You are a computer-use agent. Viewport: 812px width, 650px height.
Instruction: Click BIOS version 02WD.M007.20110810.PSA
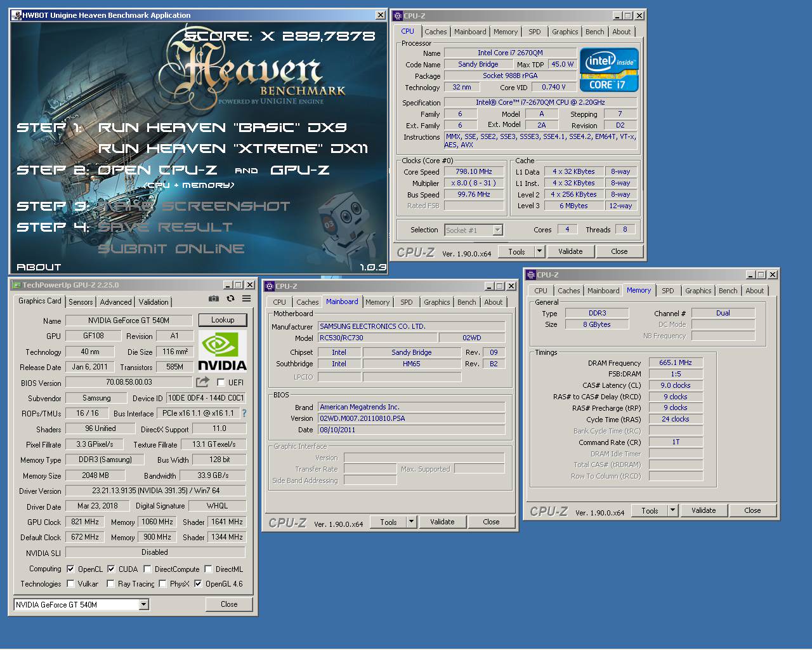[411, 418]
